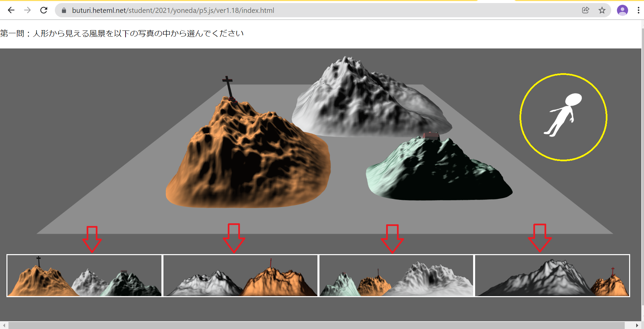
Task: Click the red arrow above first photo
Action: click(x=92, y=239)
